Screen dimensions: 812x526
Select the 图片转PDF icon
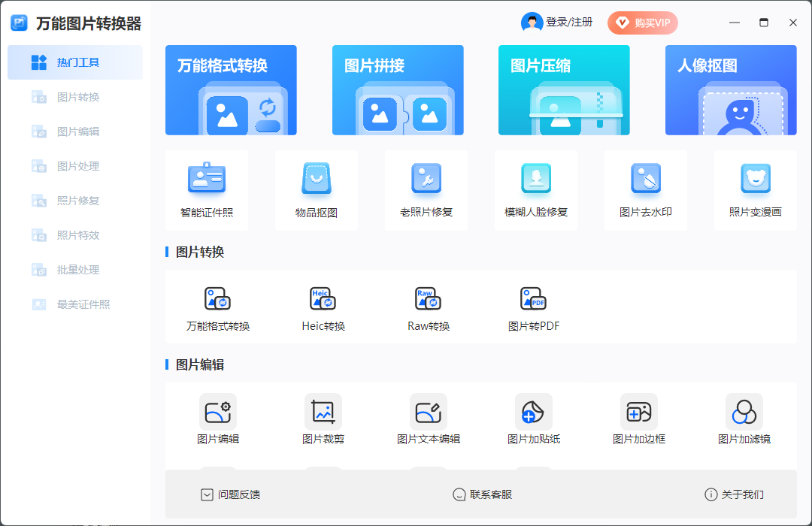[x=534, y=299]
